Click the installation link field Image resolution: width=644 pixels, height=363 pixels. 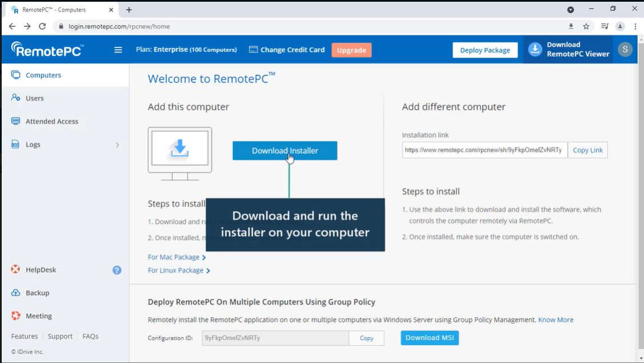(x=485, y=150)
